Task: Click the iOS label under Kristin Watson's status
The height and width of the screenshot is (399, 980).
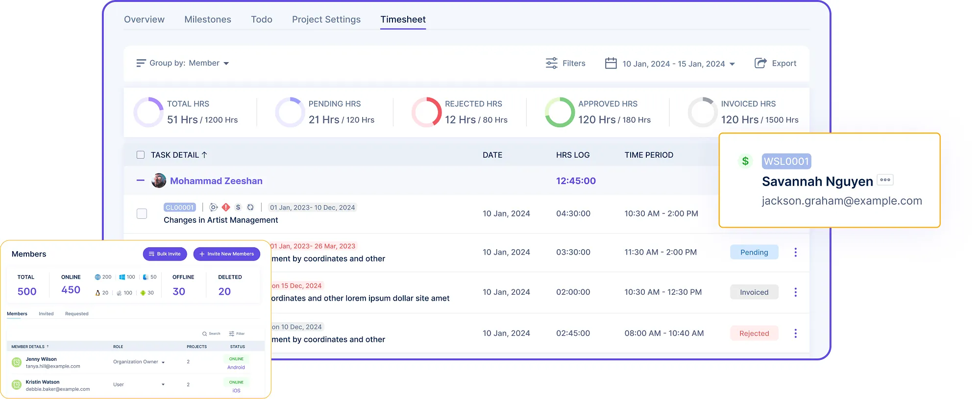Action: point(236,391)
